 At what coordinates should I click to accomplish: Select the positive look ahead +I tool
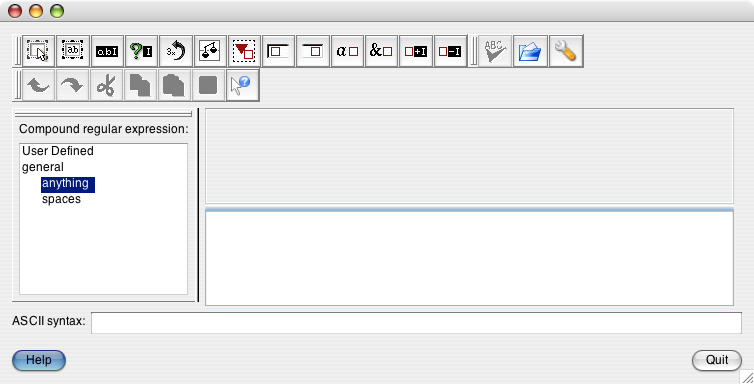(x=416, y=50)
